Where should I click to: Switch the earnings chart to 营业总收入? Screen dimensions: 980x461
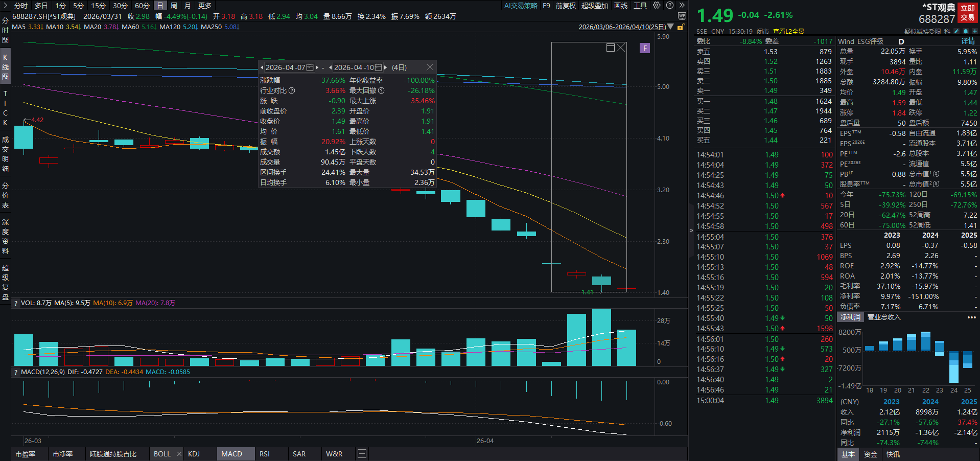pos(883,317)
